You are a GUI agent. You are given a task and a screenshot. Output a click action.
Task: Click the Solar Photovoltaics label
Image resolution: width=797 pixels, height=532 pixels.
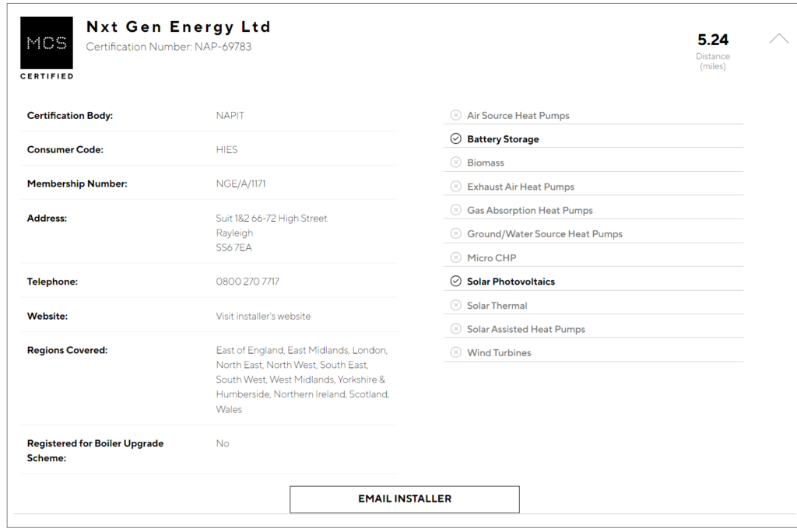pyautogui.click(x=511, y=281)
